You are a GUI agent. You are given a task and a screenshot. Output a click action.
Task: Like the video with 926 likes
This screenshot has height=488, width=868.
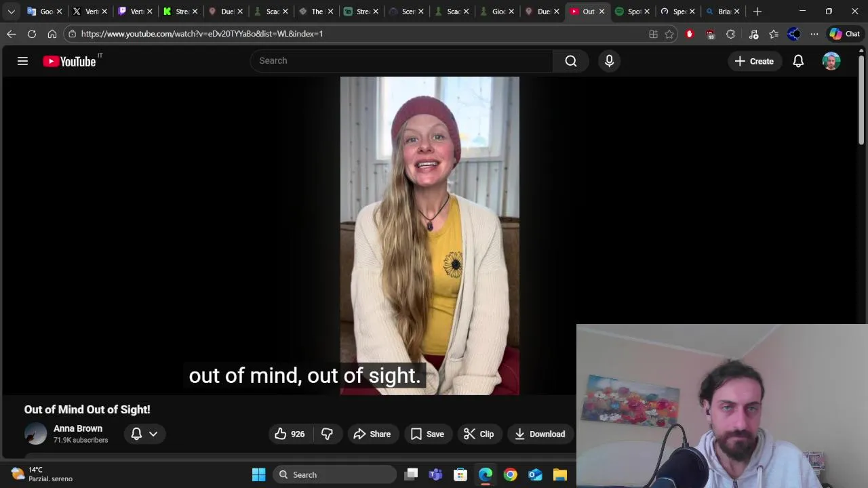[x=290, y=434]
